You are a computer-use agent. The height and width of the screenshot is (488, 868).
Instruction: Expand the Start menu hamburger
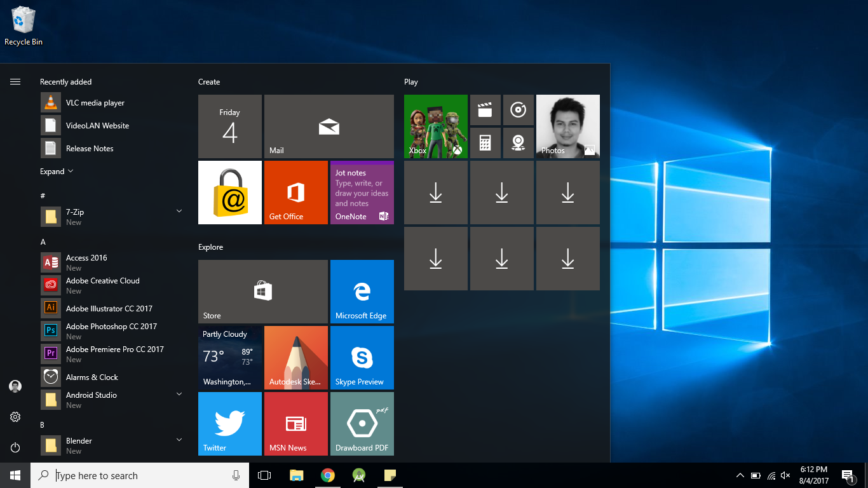click(x=15, y=81)
